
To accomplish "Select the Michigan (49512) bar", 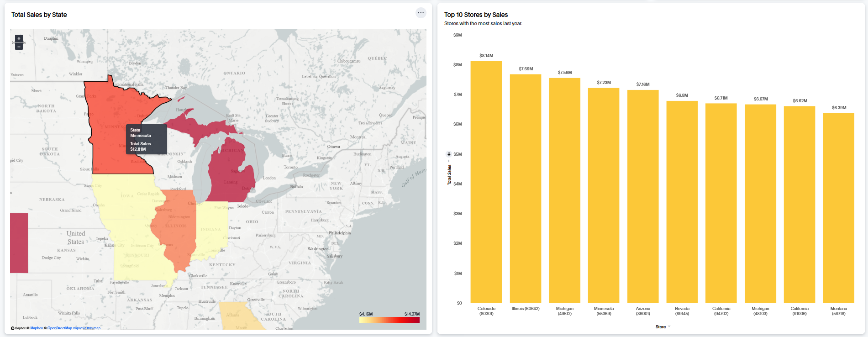I will point(565,190).
